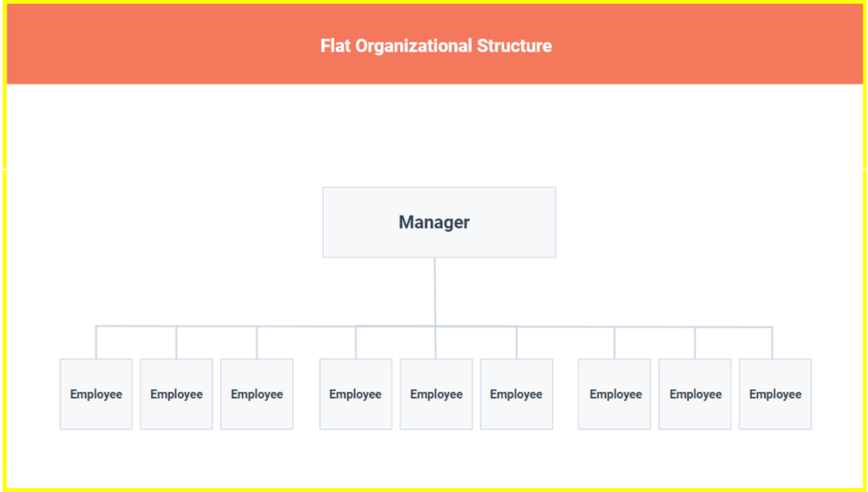The image size is (868, 492).
Task: Click the connector line above the leftmost Employee
Action: (96, 342)
